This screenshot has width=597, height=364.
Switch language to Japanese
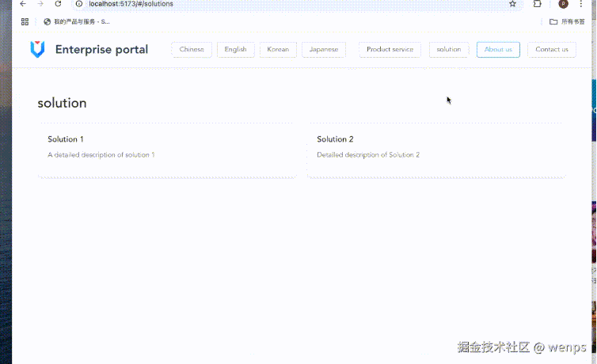[324, 49]
